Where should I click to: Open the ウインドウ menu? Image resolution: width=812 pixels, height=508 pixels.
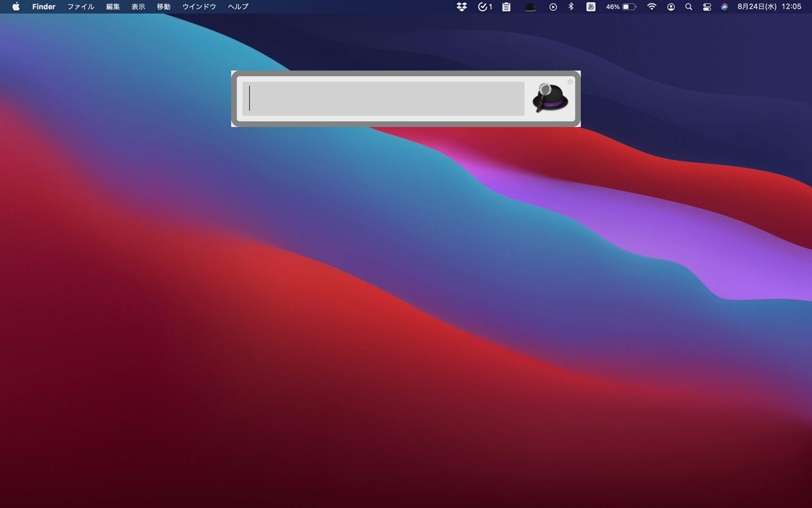click(x=199, y=7)
